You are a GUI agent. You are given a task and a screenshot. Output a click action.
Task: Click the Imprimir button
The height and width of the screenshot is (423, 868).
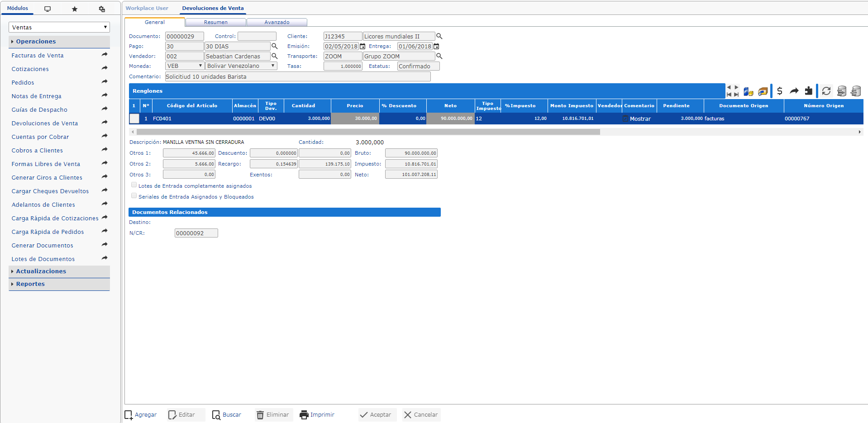click(x=317, y=414)
